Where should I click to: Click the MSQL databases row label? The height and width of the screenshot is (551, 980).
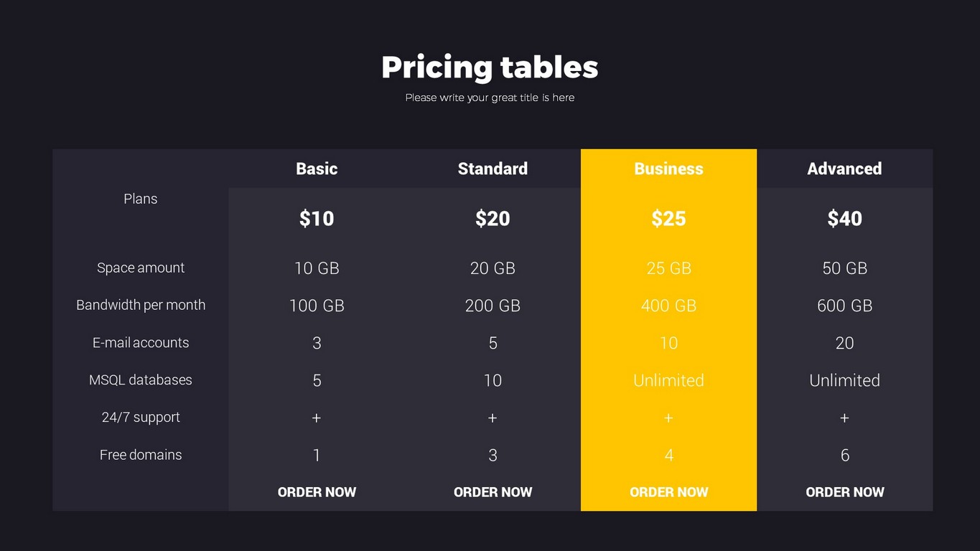(141, 380)
